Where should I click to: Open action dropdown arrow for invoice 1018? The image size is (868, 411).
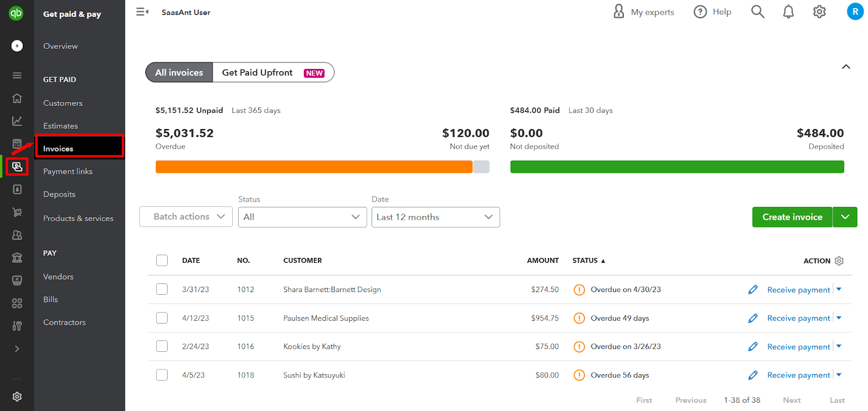839,375
